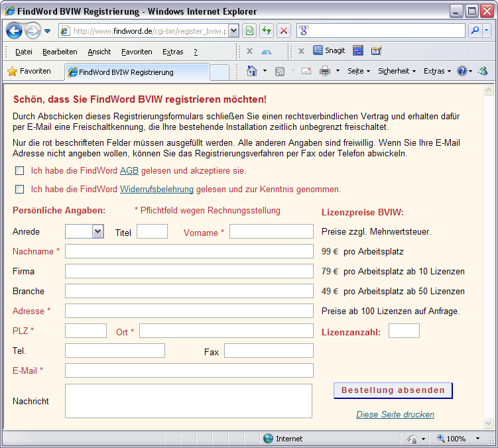Click the green Refresh arrows icon
The image size is (498, 448).
tap(267, 30)
